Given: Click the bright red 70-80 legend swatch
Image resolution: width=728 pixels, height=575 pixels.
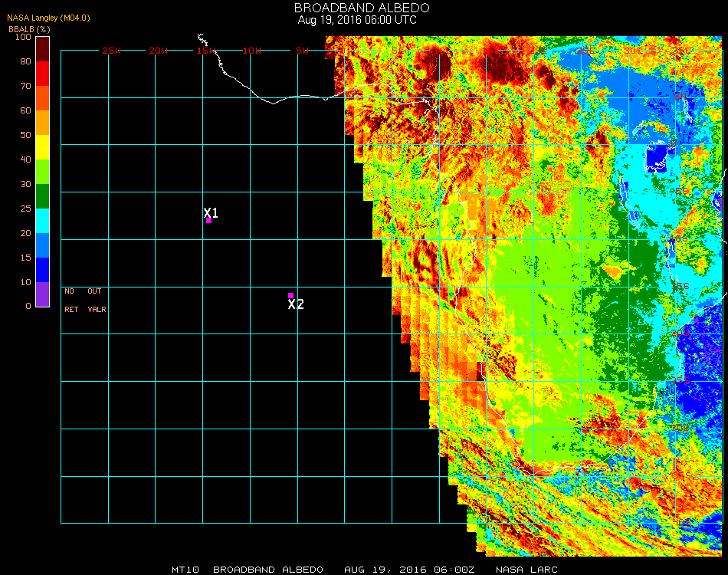Looking at the screenshot, I should coord(42,73).
